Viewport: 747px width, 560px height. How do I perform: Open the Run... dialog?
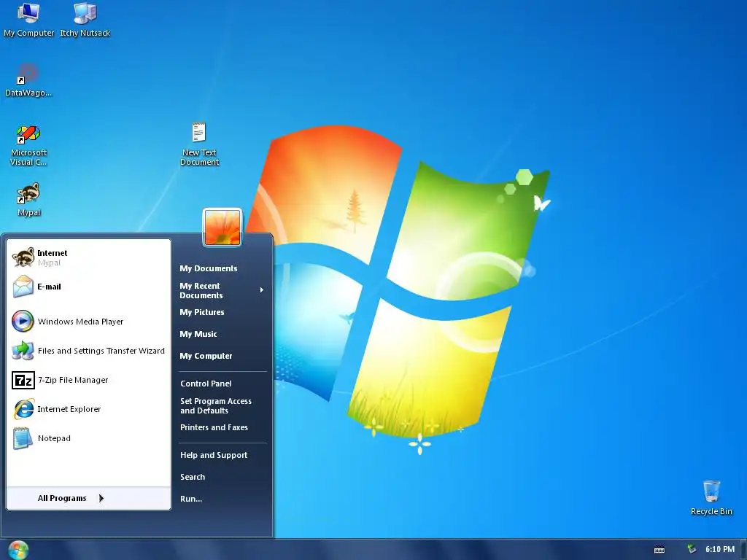222,499
